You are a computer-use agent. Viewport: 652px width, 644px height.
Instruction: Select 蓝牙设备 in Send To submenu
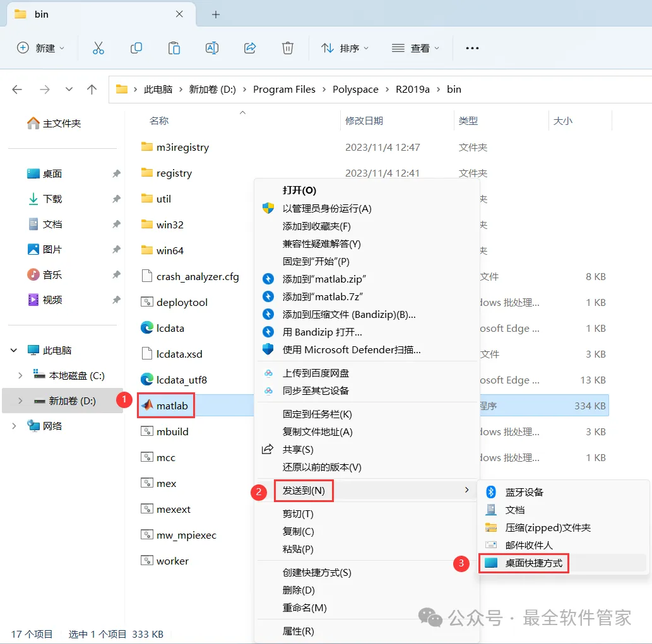point(524,493)
